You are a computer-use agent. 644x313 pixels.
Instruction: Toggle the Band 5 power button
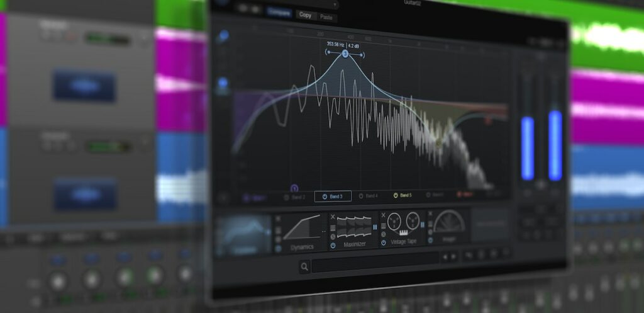(x=395, y=196)
